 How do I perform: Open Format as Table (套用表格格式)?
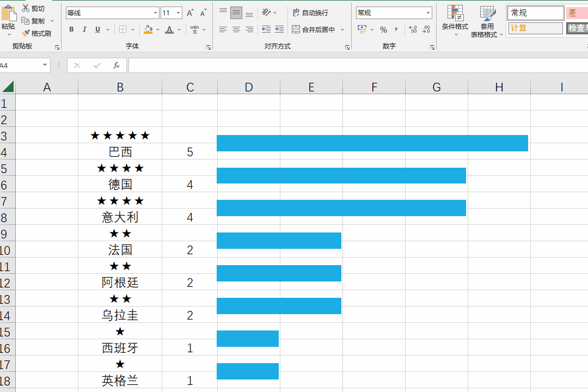click(x=487, y=21)
